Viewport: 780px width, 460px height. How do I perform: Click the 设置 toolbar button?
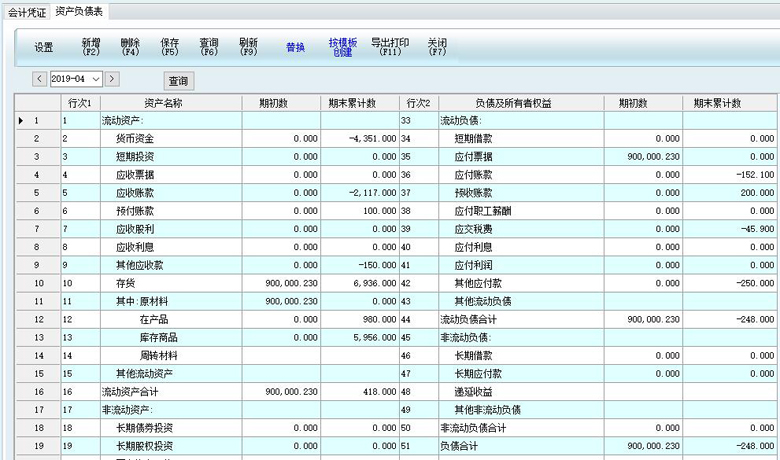point(44,47)
